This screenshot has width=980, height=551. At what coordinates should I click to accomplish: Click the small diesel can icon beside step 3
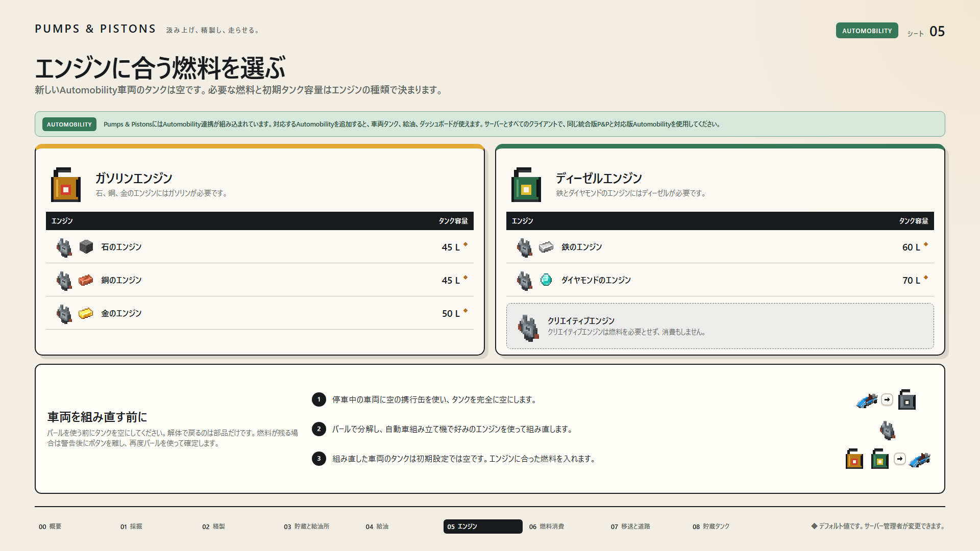pyautogui.click(x=880, y=459)
